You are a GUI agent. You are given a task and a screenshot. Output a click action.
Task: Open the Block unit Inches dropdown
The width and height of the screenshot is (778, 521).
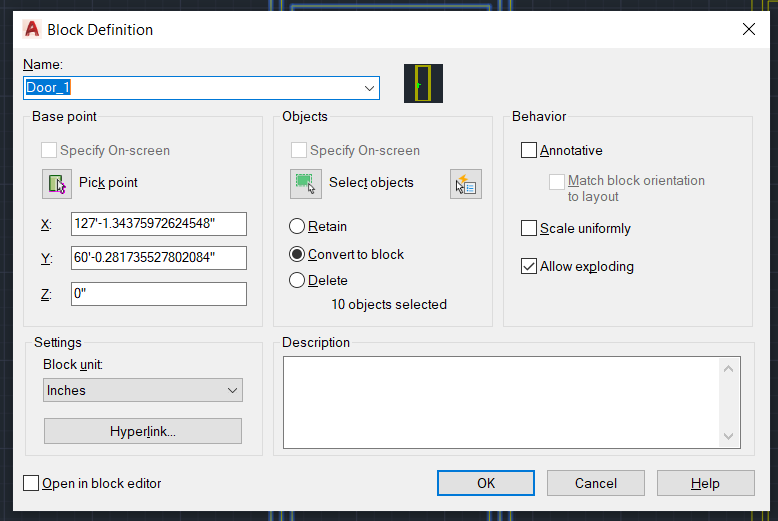tap(143, 390)
